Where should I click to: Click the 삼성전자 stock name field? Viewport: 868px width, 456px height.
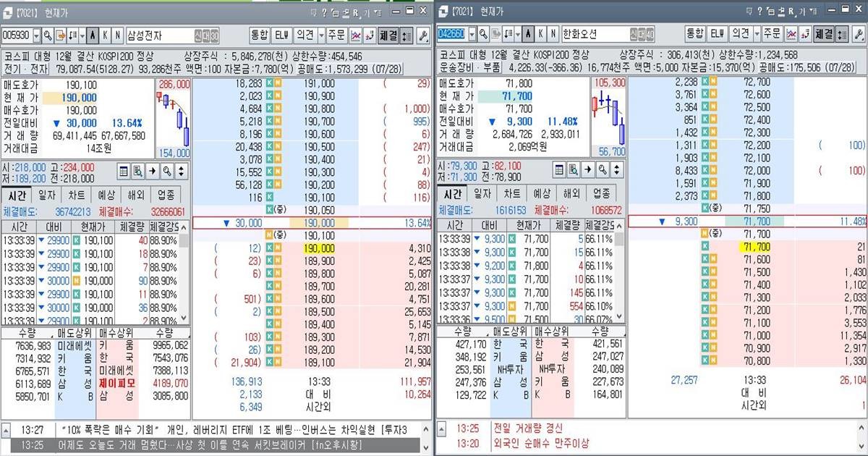click(173, 35)
